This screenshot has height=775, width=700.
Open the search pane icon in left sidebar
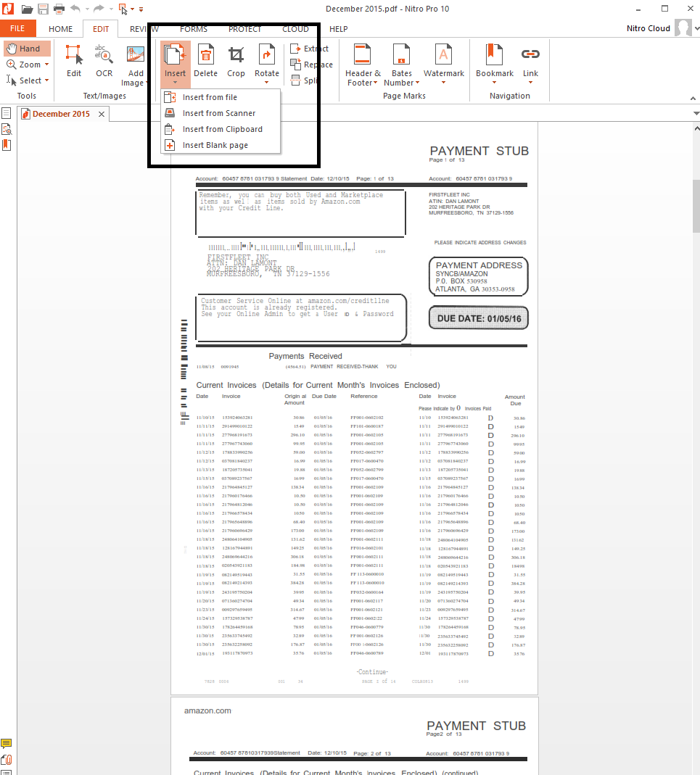point(7,130)
